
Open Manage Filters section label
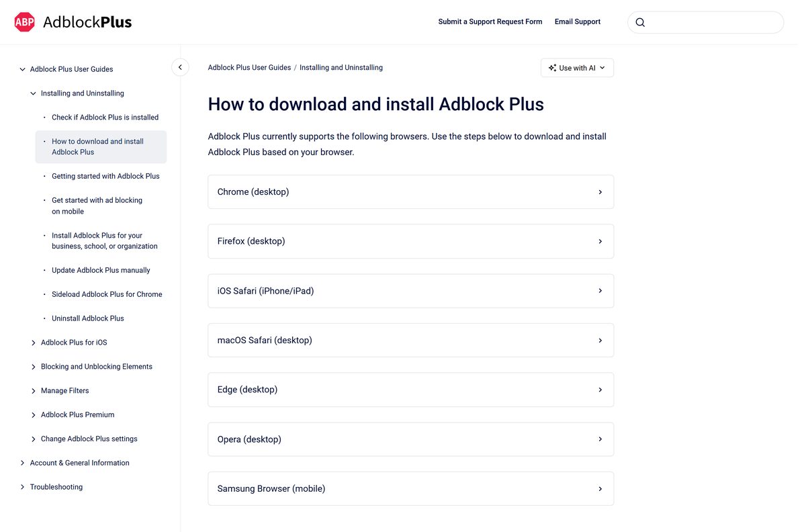click(64, 391)
